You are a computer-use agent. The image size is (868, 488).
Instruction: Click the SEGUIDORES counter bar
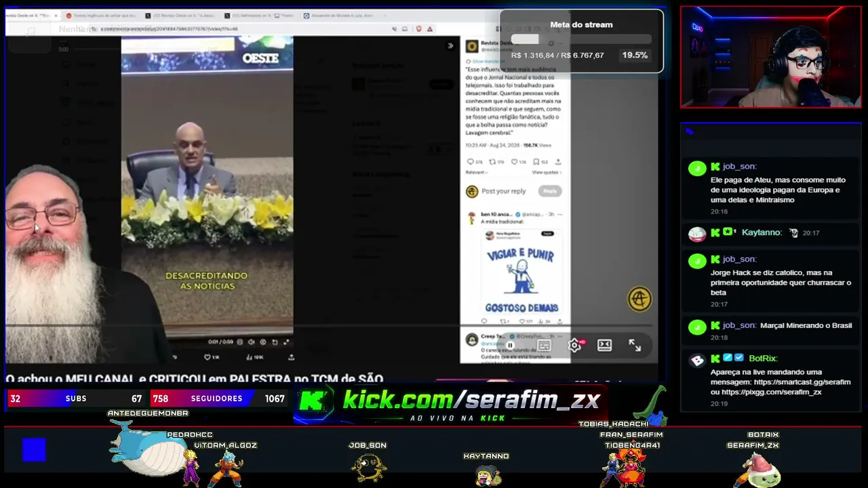218,399
